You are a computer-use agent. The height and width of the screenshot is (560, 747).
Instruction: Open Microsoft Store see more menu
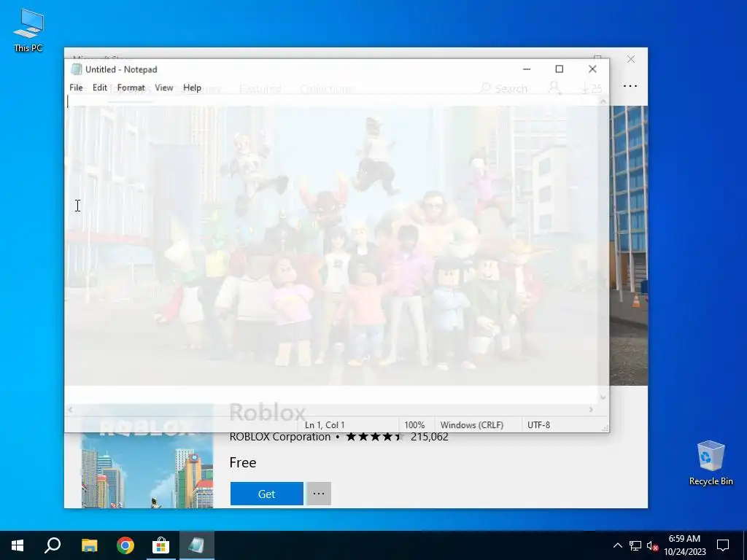click(630, 86)
